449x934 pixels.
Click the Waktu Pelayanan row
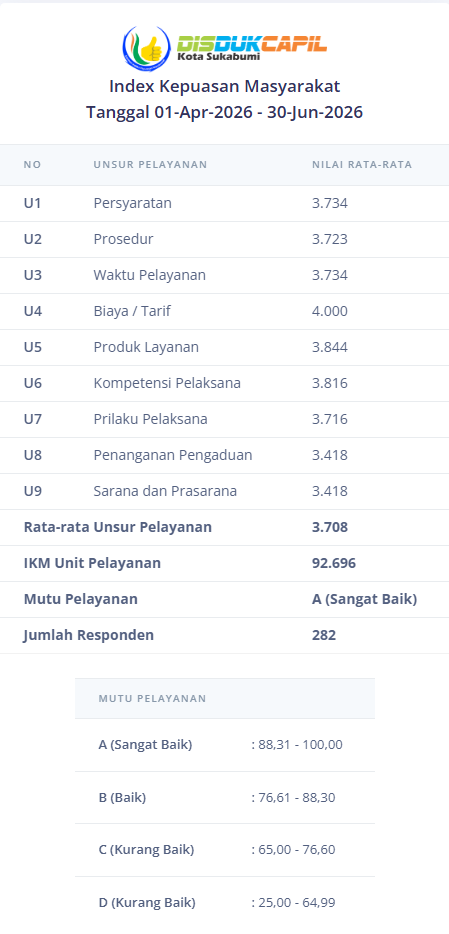(224, 275)
